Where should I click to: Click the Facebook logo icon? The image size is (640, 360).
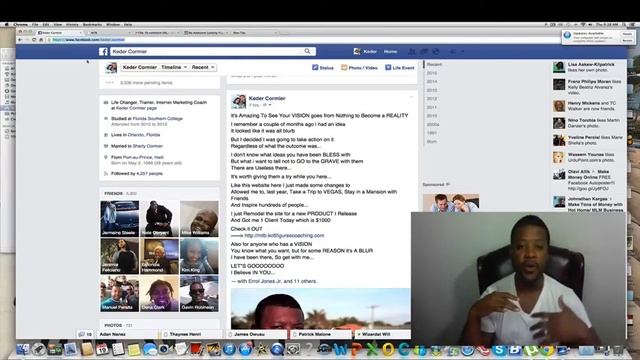click(x=103, y=51)
